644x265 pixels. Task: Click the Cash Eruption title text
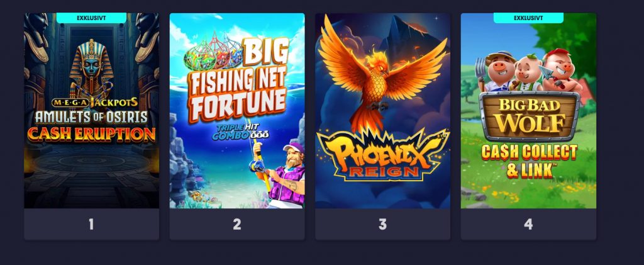click(91, 135)
